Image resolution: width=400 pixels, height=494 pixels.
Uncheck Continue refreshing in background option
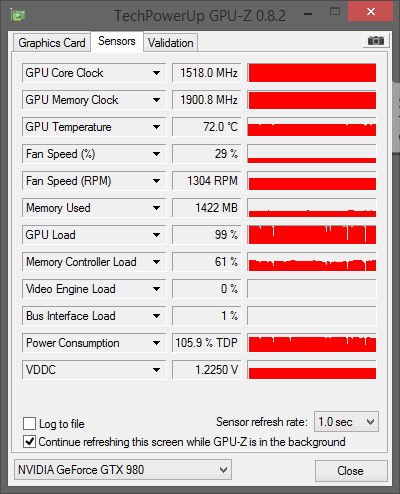(29, 442)
